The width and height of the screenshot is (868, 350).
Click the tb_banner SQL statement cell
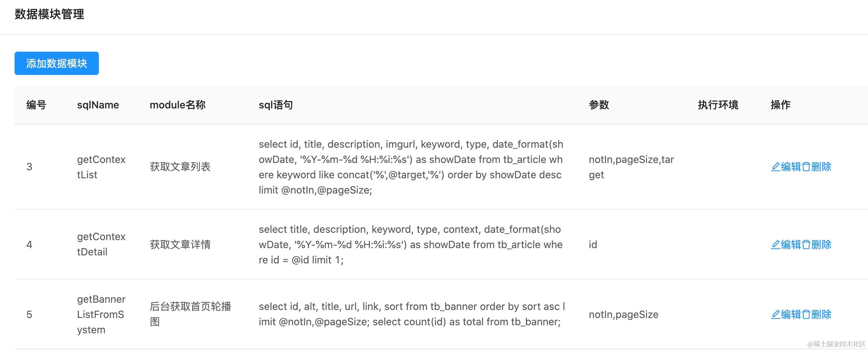tap(411, 314)
